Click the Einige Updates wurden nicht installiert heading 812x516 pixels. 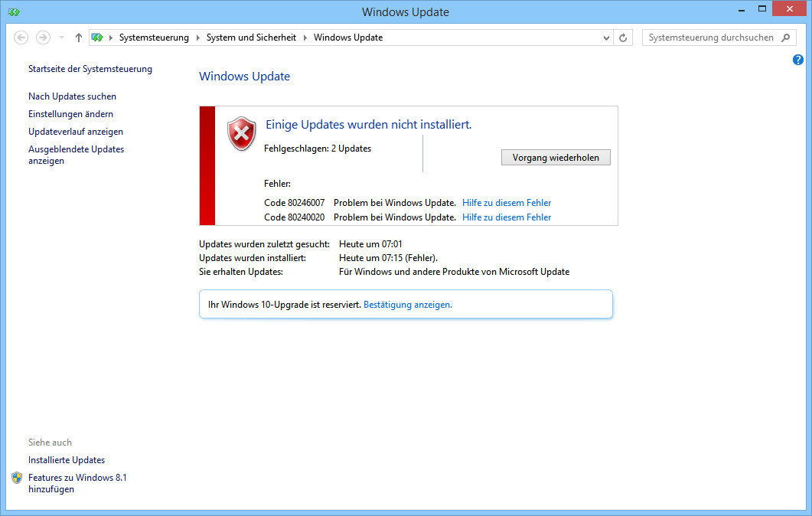[x=369, y=125]
